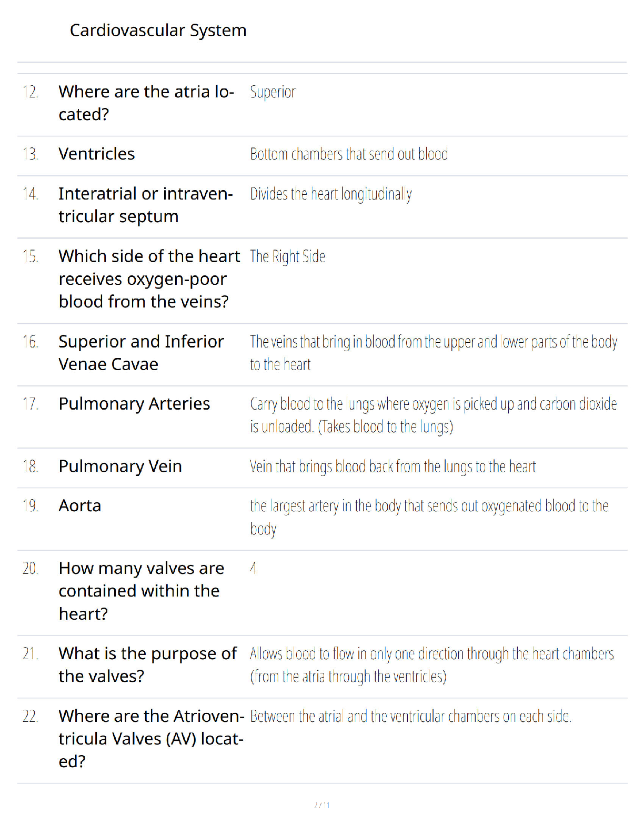
Task: Select the Pulmonary Vein term
Action: tap(120, 466)
